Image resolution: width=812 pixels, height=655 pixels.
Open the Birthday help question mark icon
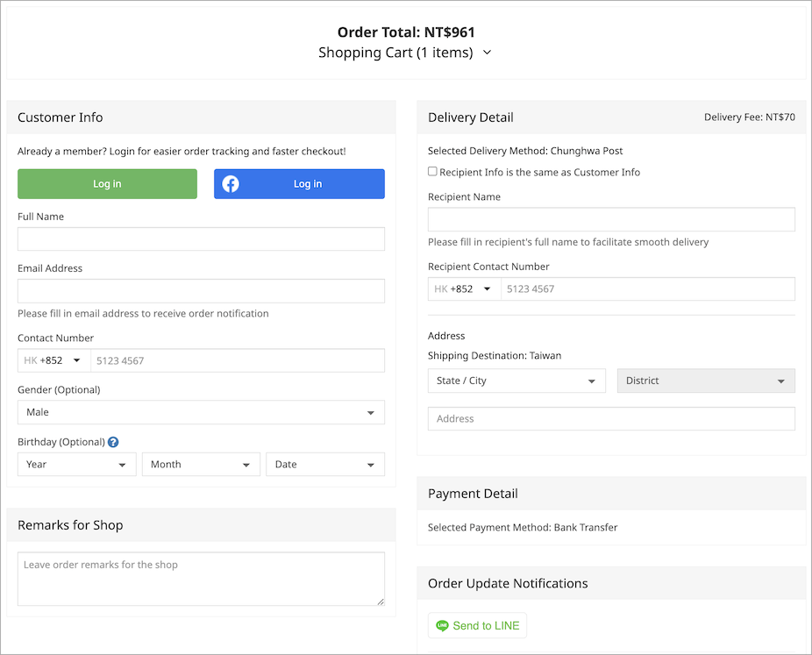coord(113,442)
